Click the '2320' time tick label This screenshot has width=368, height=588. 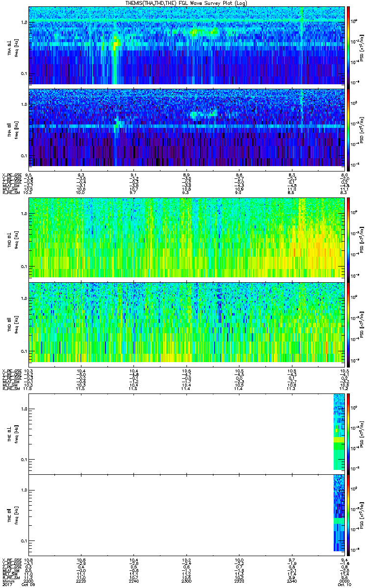(239, 580)
